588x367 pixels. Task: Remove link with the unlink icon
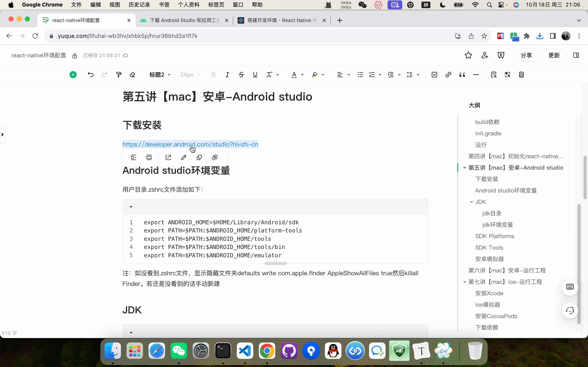(x=215, y=157)
